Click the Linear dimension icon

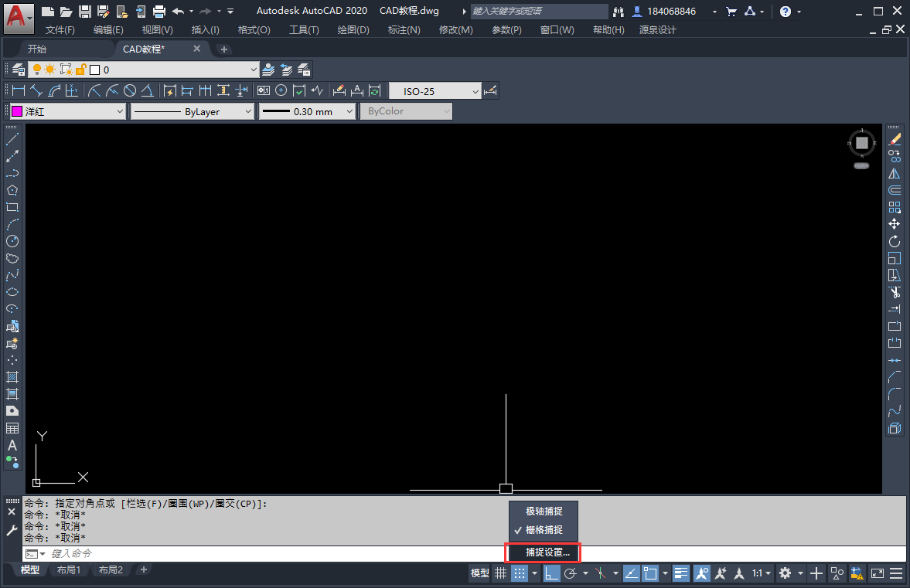pyautogui.click(x=19, y=90)
